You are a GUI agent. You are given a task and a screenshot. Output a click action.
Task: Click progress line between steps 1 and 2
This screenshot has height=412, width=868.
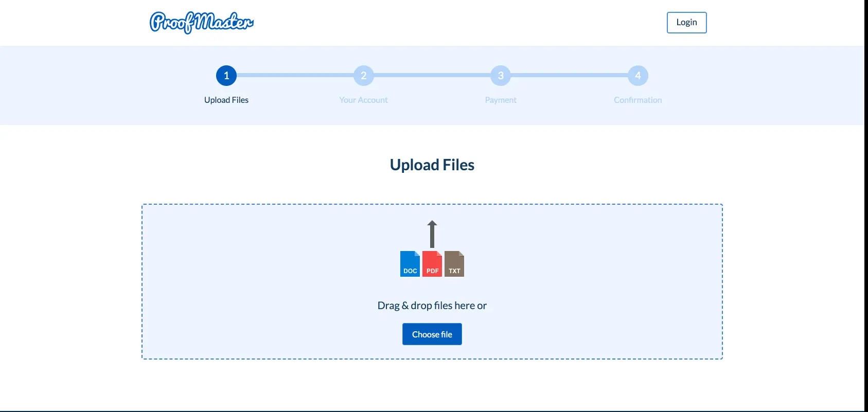coord(295,75)
